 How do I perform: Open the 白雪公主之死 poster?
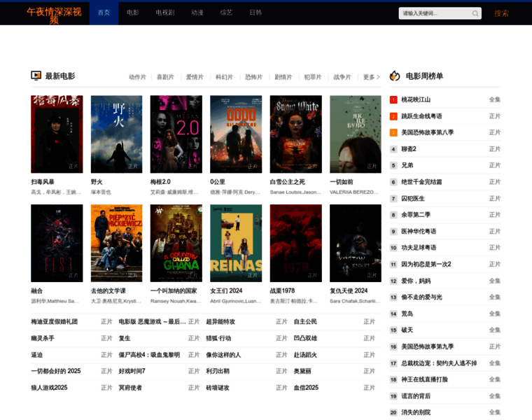pos(296,134)
